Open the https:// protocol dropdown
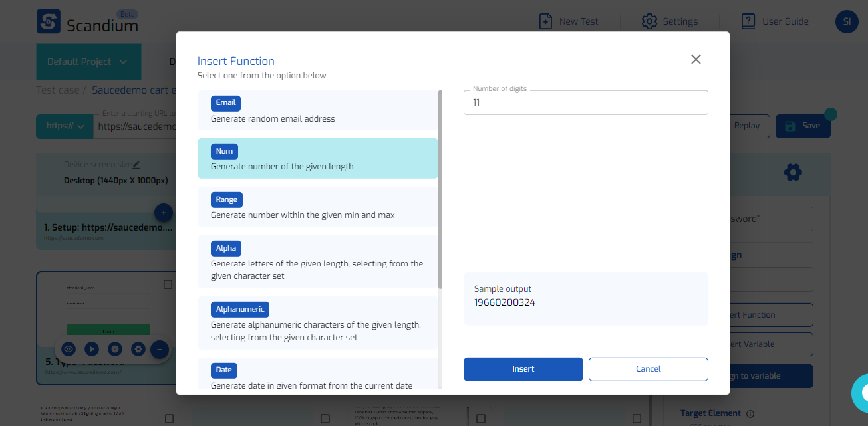 (x=65, y=126)
